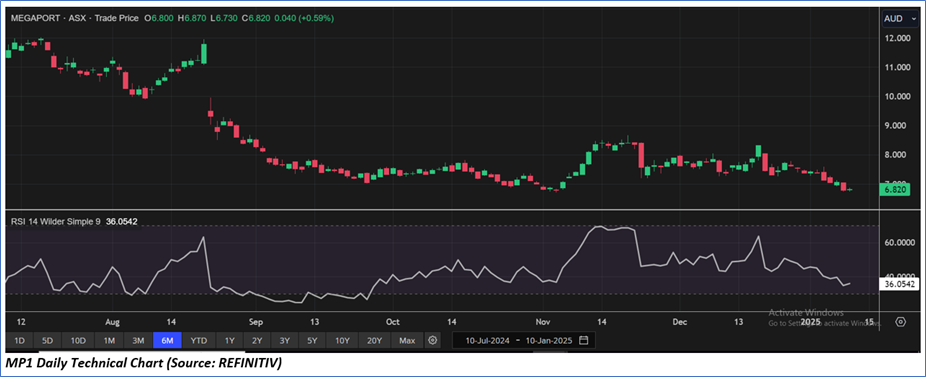Viewport: 926px width, 377px height.
Task: Click the Dec label on time axis
Action: pyautogui.click(x=680, y=322)
